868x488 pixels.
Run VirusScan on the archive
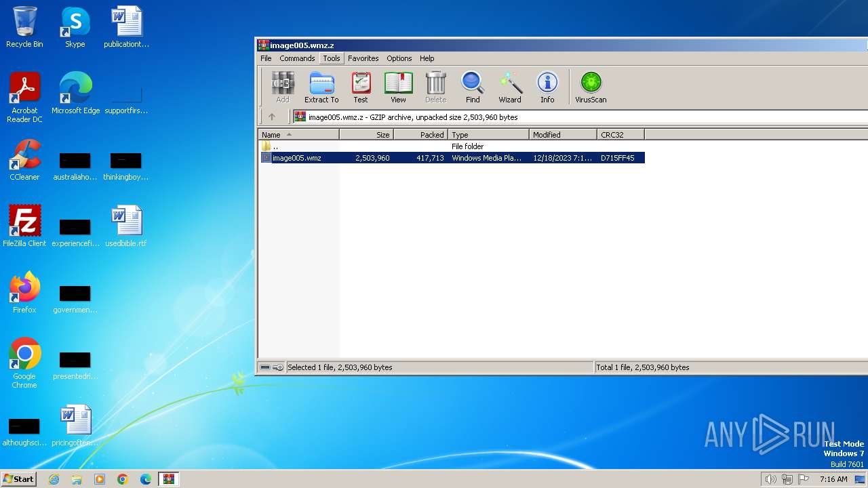tap(591, 87)
